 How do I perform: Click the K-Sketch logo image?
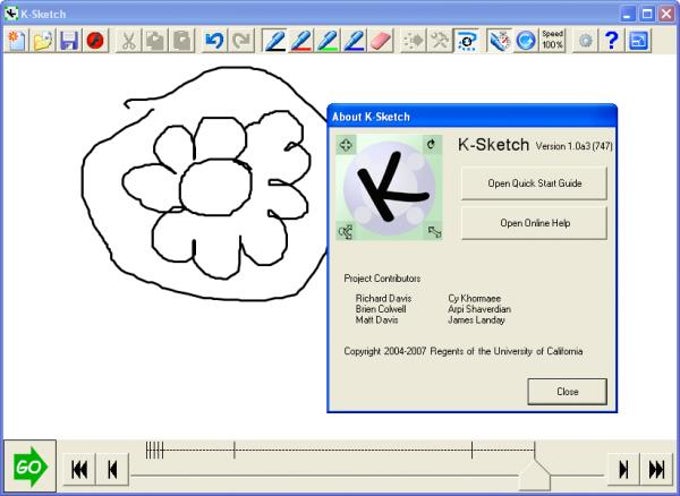389,188
